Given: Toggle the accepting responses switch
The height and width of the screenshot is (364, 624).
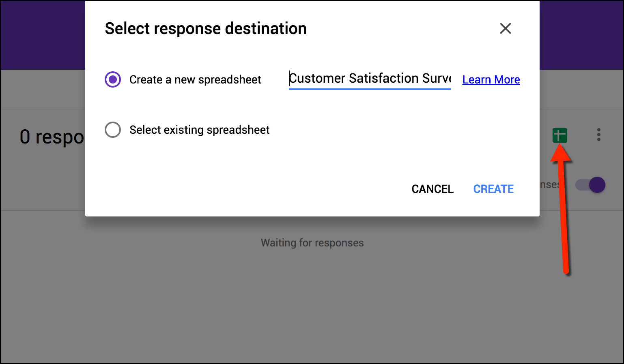Looking at the screenshot, I should pyautogui.click(x=590, y=185).
